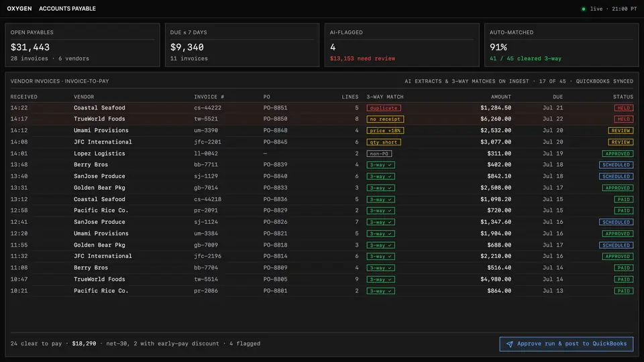The width and height of the screenshot is (644, 362).
Task: Click 3-way match badge for bb-7711
Action: click(x=380, y=165)
